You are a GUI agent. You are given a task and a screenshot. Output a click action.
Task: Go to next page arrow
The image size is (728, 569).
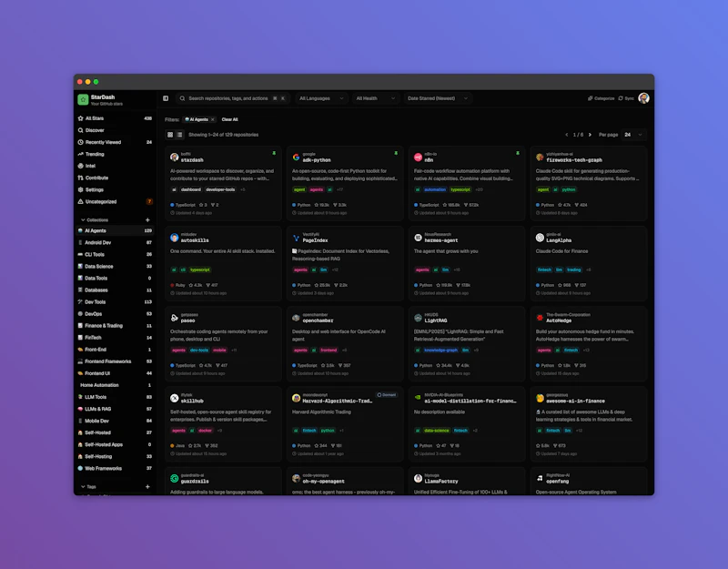(x=590, y=135)
